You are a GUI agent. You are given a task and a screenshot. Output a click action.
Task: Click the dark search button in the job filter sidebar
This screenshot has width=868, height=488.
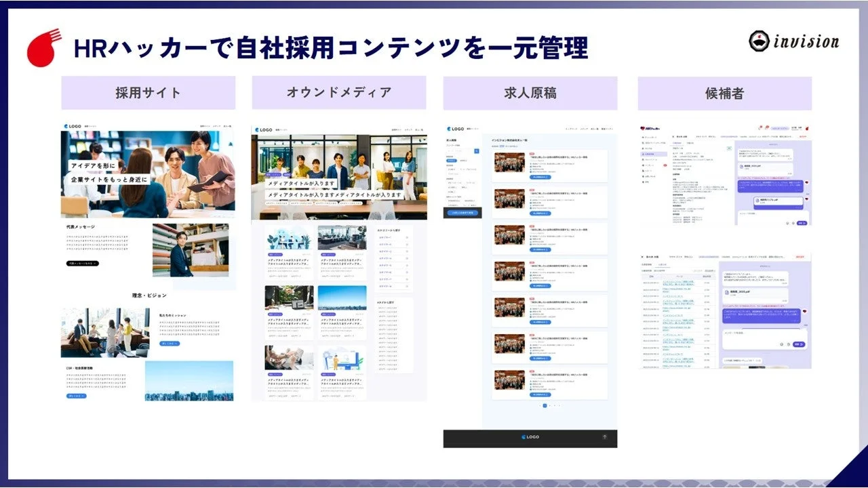(463, 213)
